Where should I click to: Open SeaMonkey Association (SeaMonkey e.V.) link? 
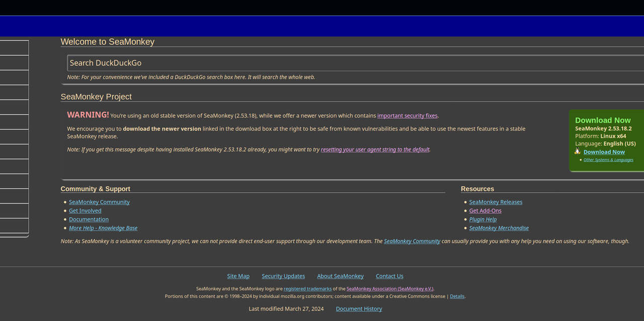(x=390, y=289)
